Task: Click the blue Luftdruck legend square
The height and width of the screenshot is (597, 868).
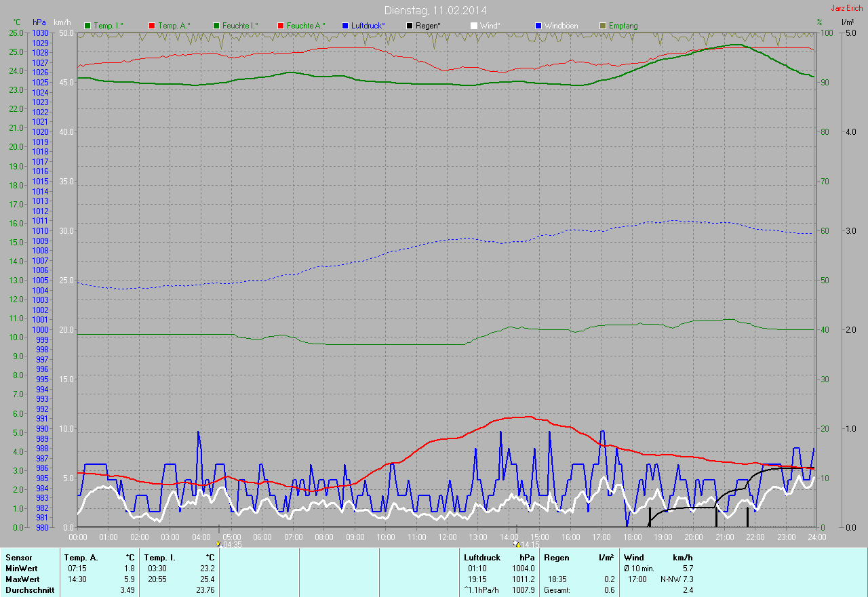Action: 345,26
